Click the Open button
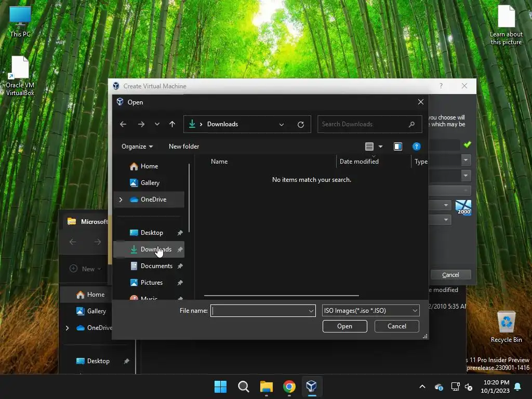 tap(345, 326)
